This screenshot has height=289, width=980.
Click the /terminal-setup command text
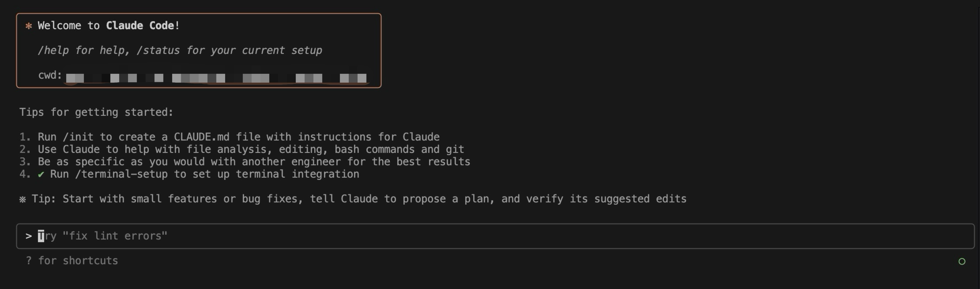point(121,174)
